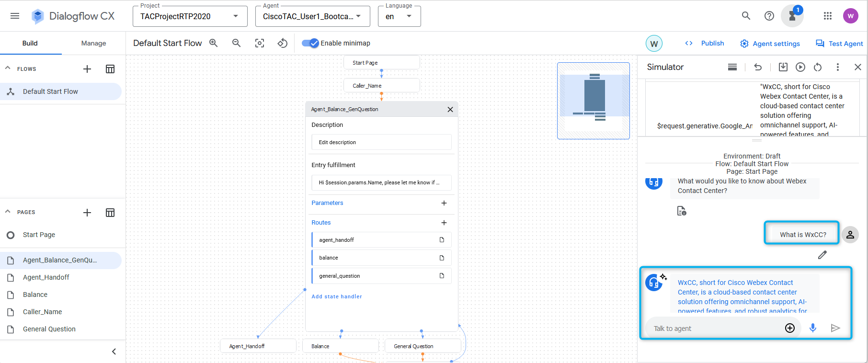Click the minimap thumbnail
The image size is (868, 363).
pos(594,101)
